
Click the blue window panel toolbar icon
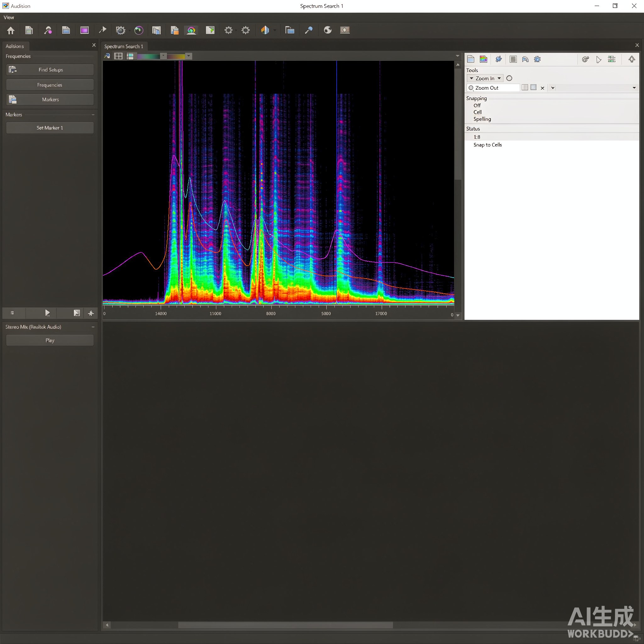66,30
